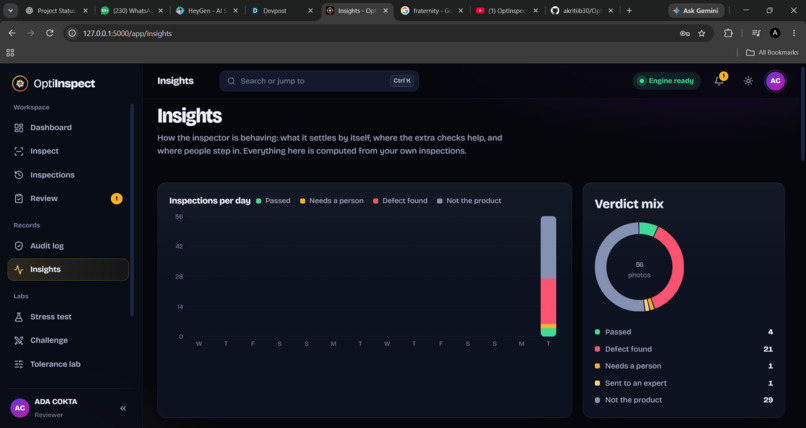Open a new browser tab
Viewport: 806px width, 428px height.
629,10
